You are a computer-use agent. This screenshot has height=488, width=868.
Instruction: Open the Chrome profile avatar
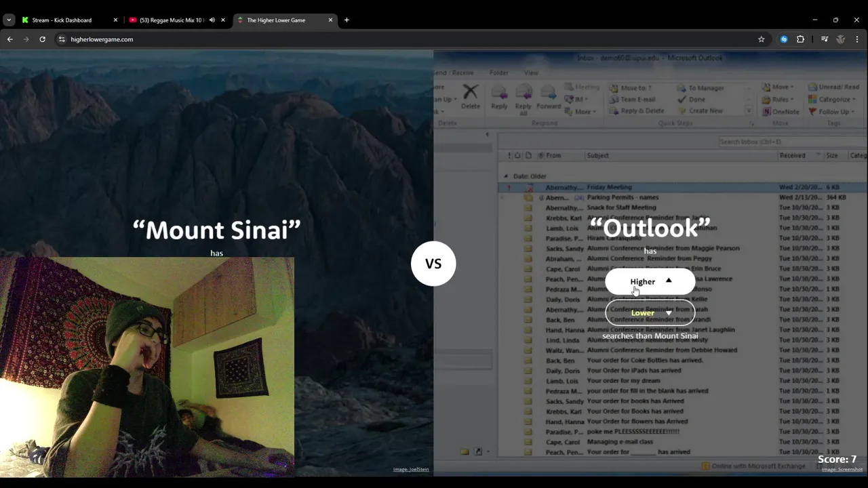(x=841, y=39)
